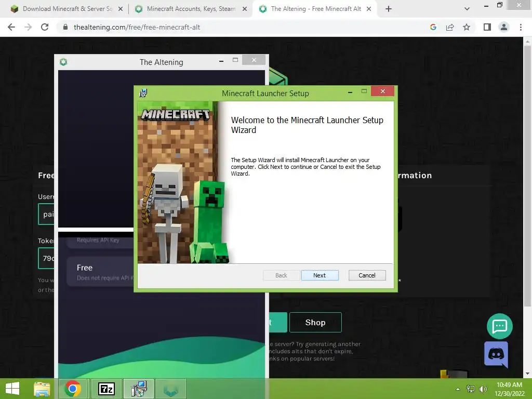Close The Altening application window
532x399 pixels.
click(x=254, y=60)
